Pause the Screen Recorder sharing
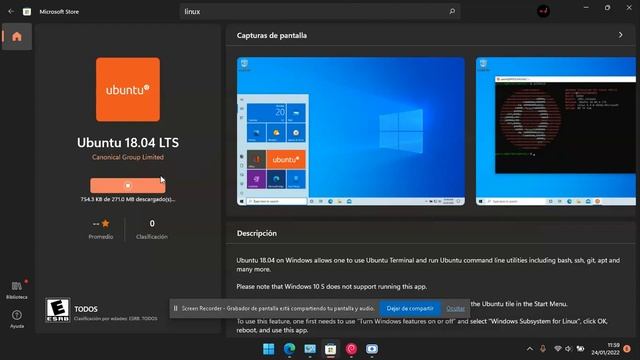Viewport: 640px width, 360px height. [176, 309]
